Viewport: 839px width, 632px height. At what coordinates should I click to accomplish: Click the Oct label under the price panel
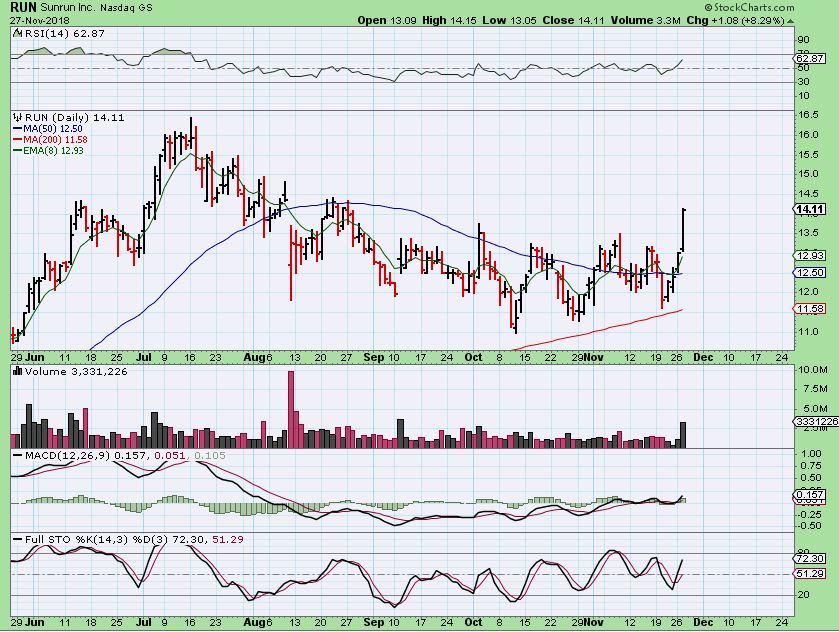[473, 357]
